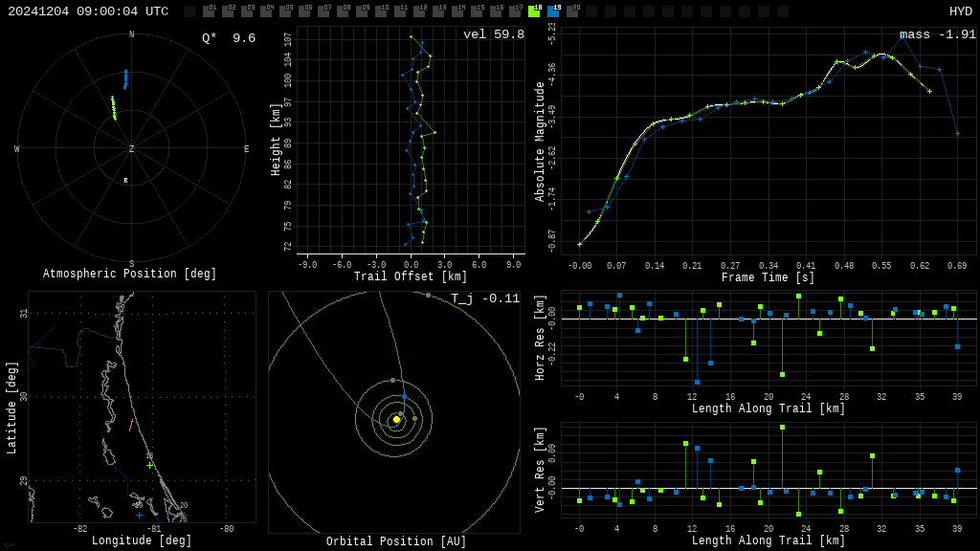Viewport: 980px width, 551px height.
Task: Click the timestamp 20241204 09:00:04 UTC
Action: [88, 11]
